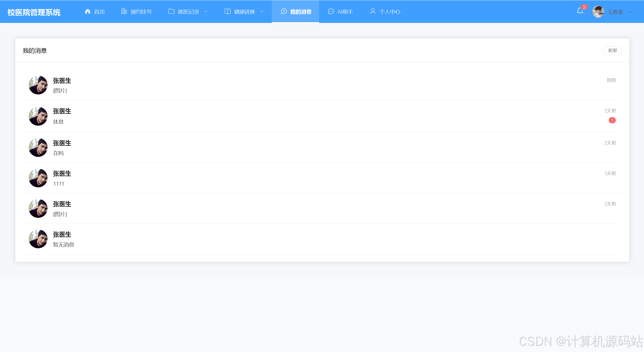Image resolution: width=644 pixels, height=352 pixels.
Task: Click the person icon beside 个人中心
Action: 373,11
